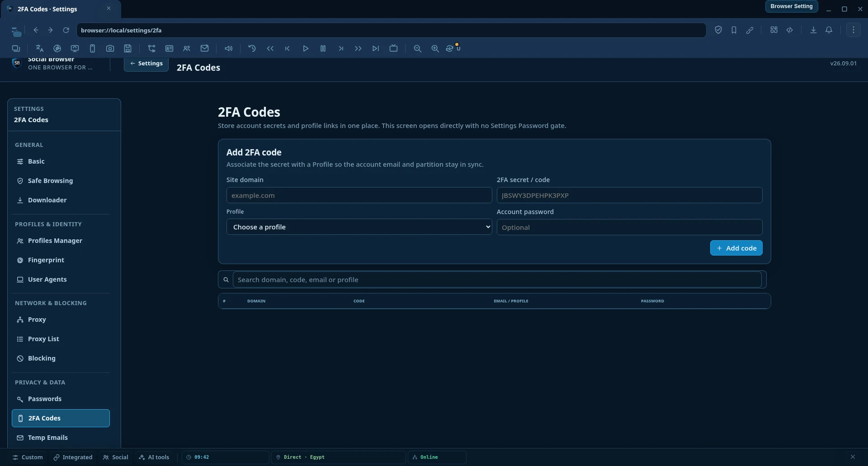This screenshot has width=868, height=466.
Task: Click the users group icon in toolbar
Action: click(x=187, y=48)
